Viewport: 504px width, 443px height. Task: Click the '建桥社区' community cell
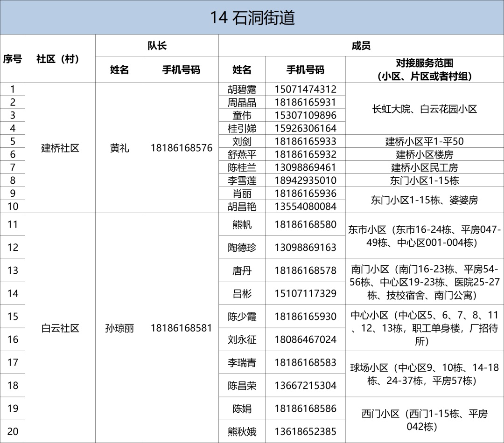tap(60, 148)
